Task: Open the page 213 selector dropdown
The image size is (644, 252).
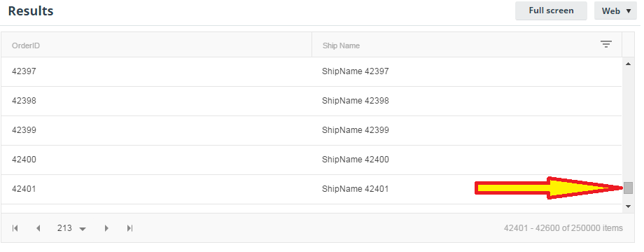Action: coord(72,228)
